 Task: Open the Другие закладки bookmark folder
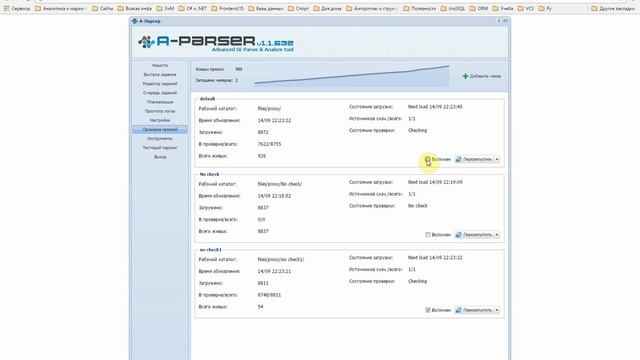pos(613,8)
